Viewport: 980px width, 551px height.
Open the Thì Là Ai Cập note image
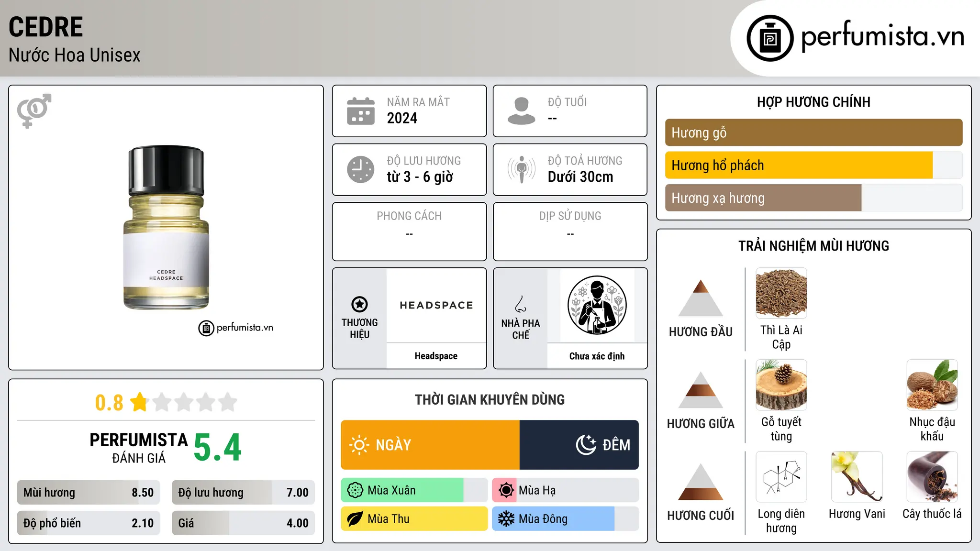click(x=781, y=293)
